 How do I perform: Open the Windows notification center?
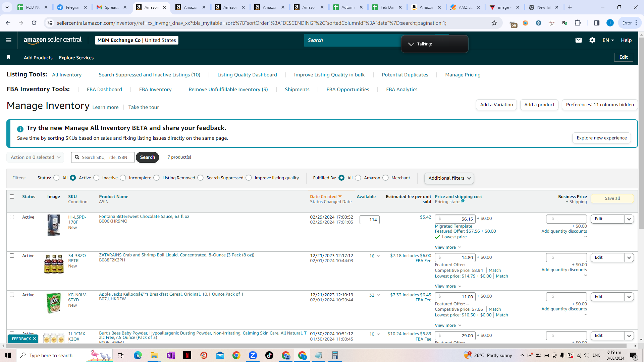(634, 355)
